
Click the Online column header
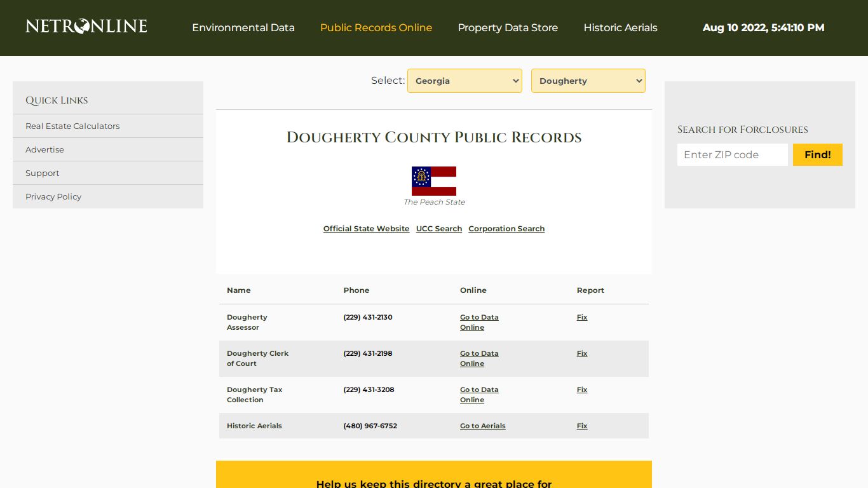pyautogui.click(x=473, y=290)
